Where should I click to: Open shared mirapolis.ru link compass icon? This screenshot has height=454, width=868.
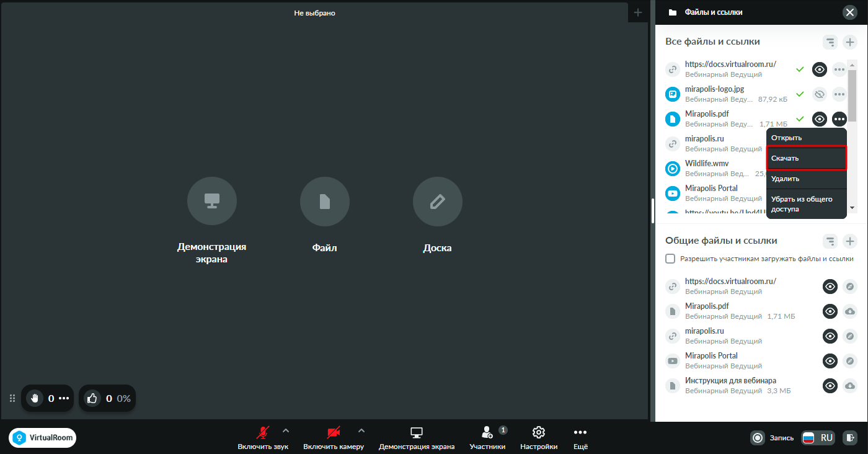click(850, 336)
